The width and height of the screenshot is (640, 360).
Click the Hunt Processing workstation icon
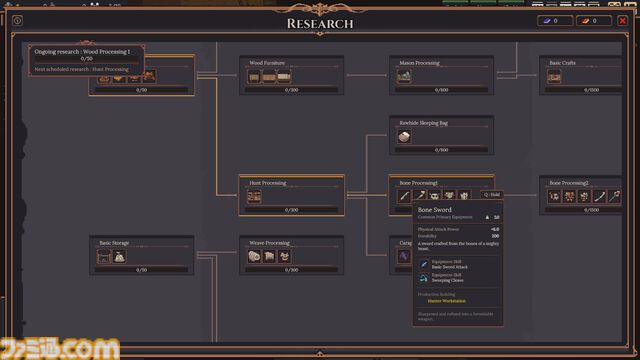coord(254,197)
